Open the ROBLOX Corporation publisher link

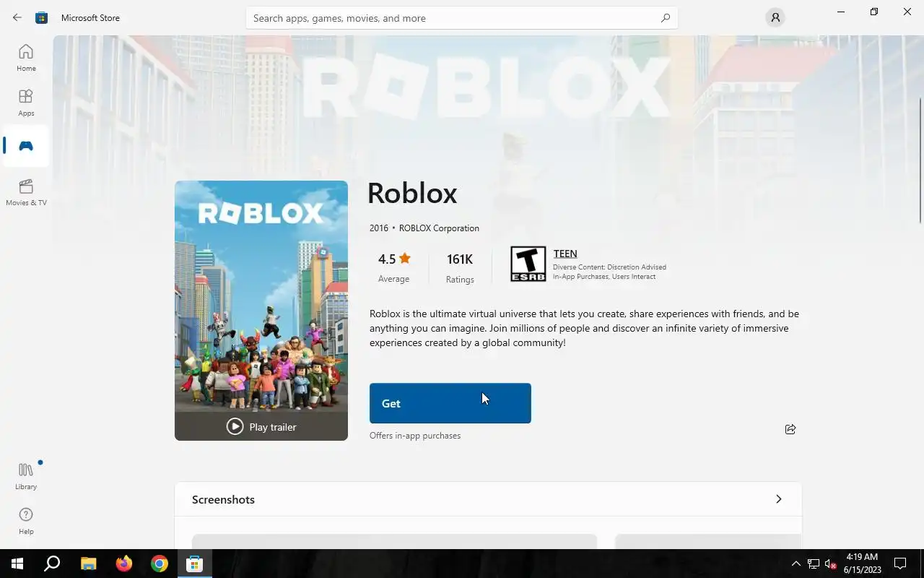pos(439,228)
